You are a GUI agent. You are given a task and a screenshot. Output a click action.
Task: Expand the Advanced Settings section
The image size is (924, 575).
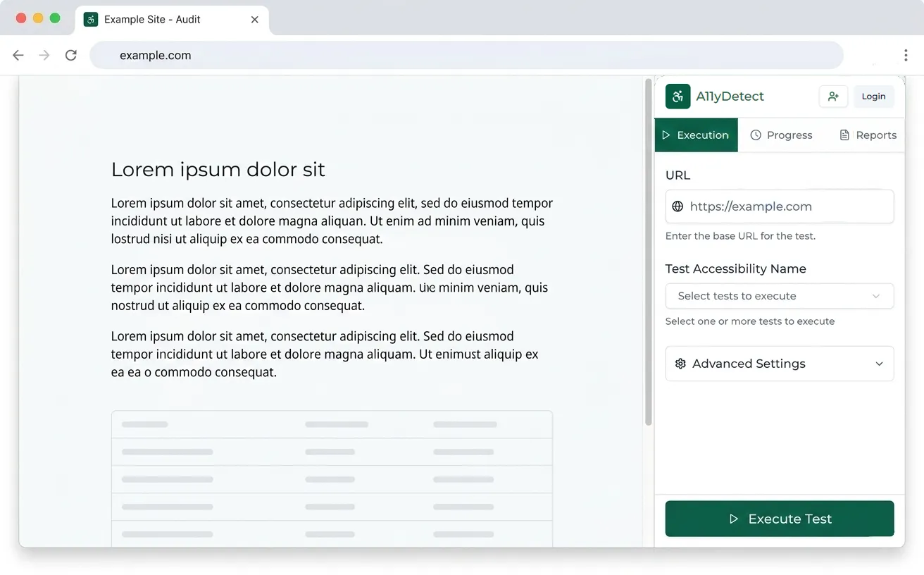[x=779, y=364]
